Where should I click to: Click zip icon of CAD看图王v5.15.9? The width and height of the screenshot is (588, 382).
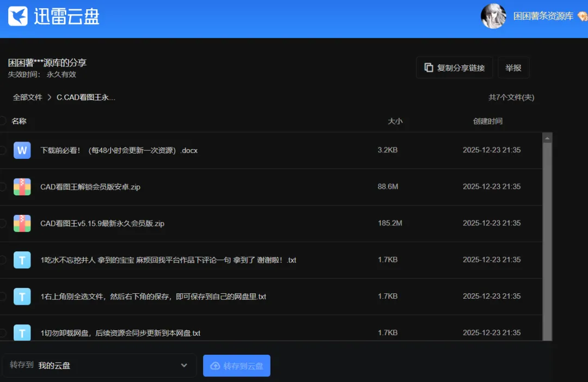tap(22, 224)
